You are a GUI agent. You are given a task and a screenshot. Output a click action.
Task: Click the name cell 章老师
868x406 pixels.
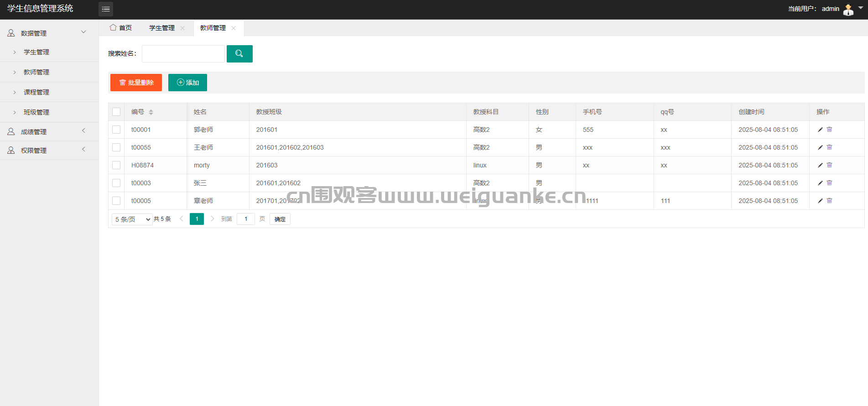[203, 201]
